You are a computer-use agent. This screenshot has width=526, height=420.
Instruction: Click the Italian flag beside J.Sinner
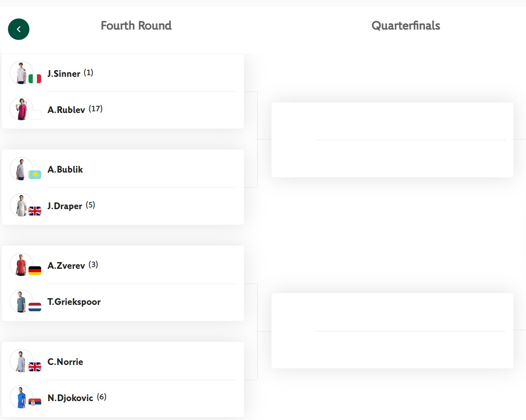coord(35,79)
